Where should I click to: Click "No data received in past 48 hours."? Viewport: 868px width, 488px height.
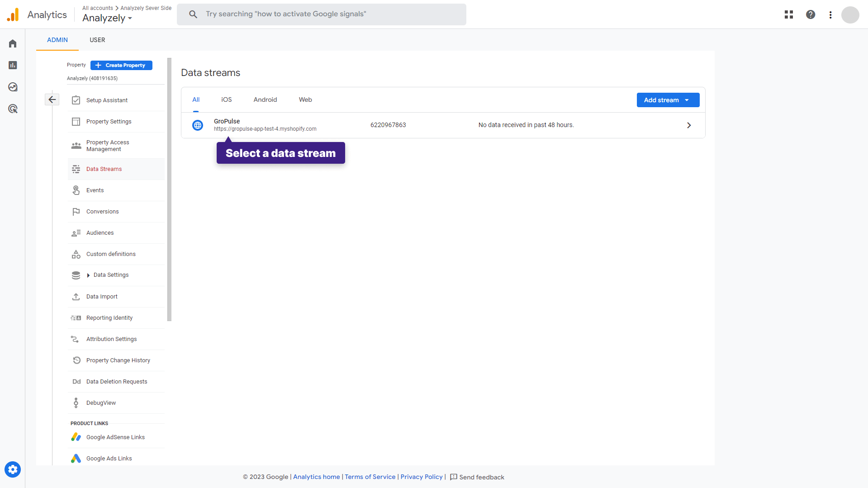coord(526,125)
